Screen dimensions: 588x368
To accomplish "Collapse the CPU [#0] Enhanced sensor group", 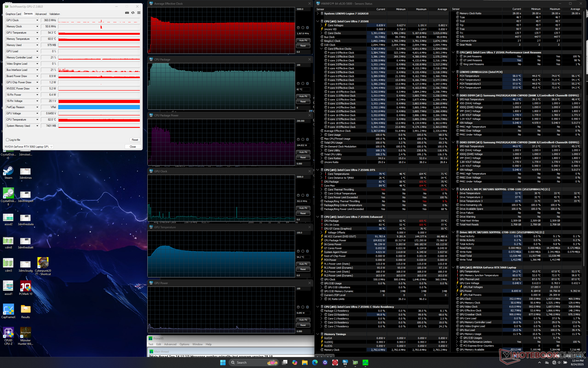I will coord(318,217).
